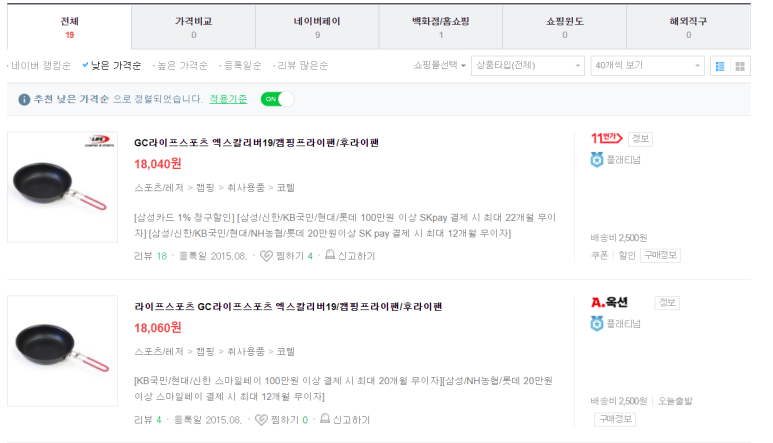Open title 라이프스포츠 GC라이프스포츠 second product
The image size is (773, 443).
[x=288, y=307]
